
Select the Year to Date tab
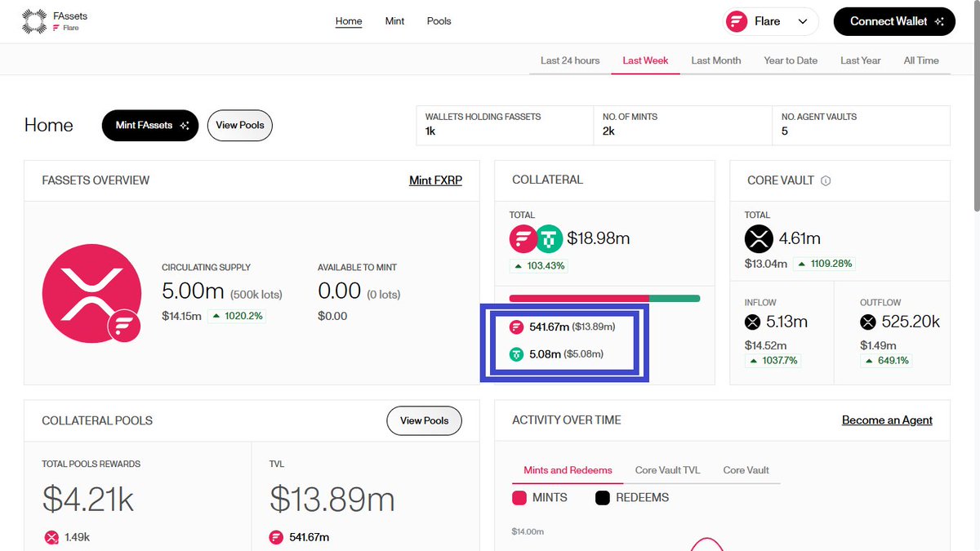(791, 60)
